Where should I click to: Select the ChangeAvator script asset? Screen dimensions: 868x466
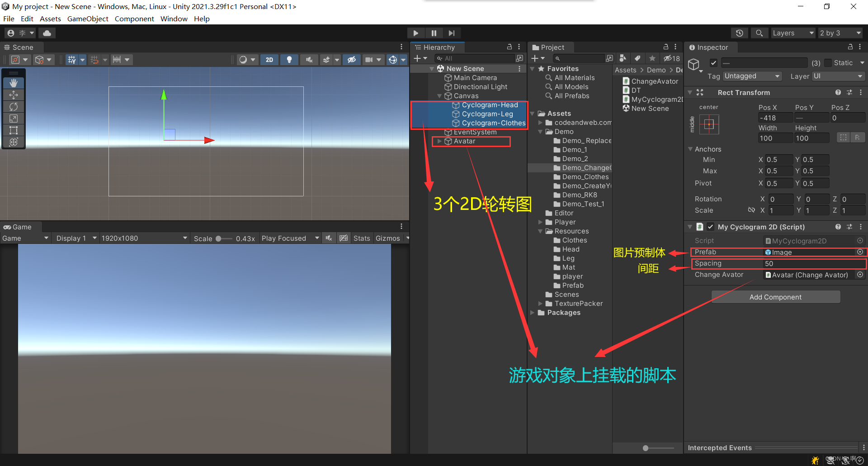[655, 81]
